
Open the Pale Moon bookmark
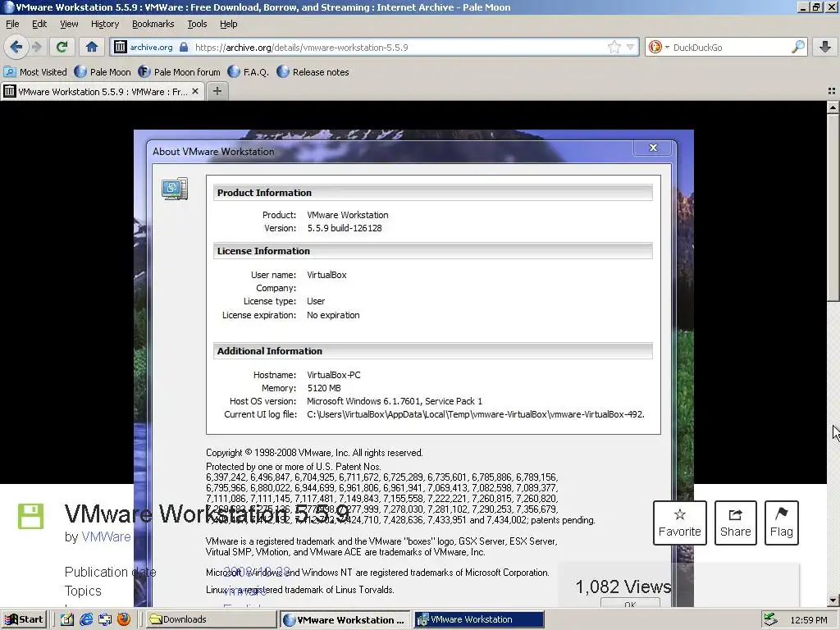pyautogui.click(x=103, y=72)
